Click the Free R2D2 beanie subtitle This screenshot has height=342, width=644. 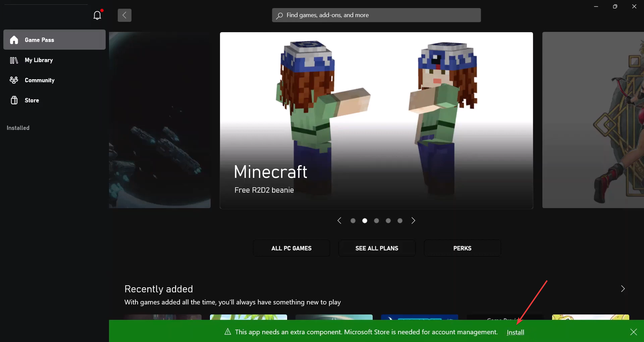(264, 190)
